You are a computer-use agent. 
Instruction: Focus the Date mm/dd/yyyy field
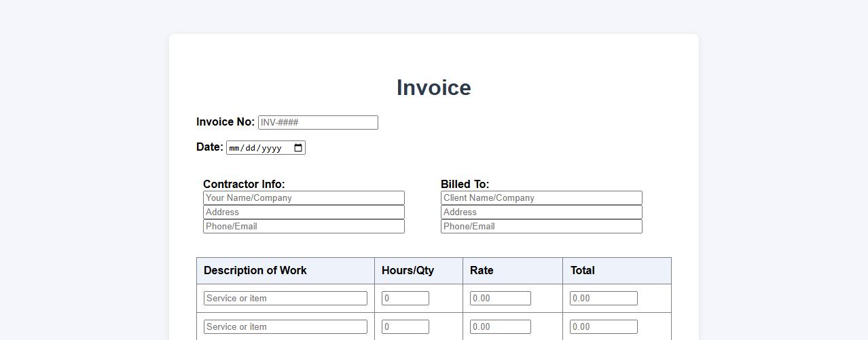(266, 148)
